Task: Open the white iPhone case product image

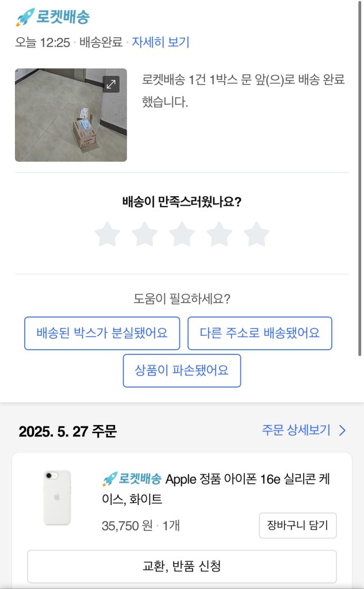Action: pyautogui.click(x=58, y=498)
